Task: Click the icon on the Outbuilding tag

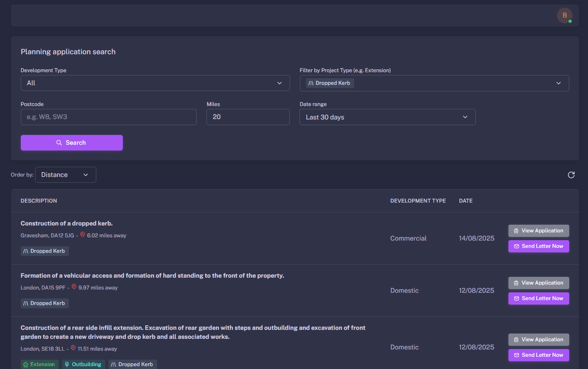Action: coord(67,364)
